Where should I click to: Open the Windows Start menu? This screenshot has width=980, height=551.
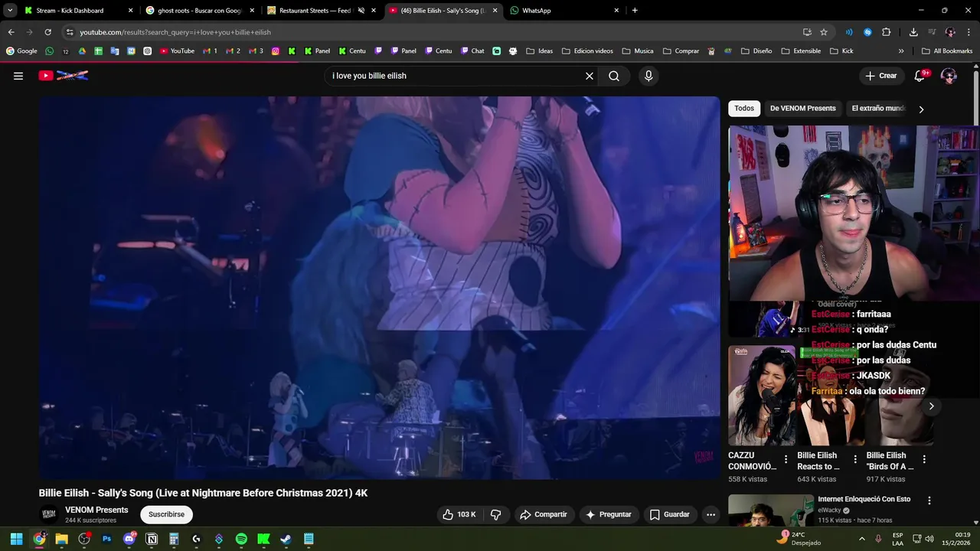point(17,539)
